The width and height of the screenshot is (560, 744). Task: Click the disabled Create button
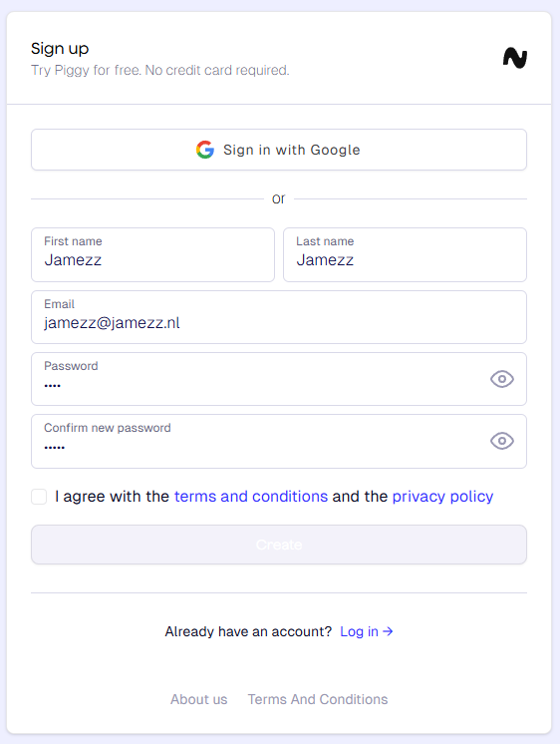(x=279, y=545)
